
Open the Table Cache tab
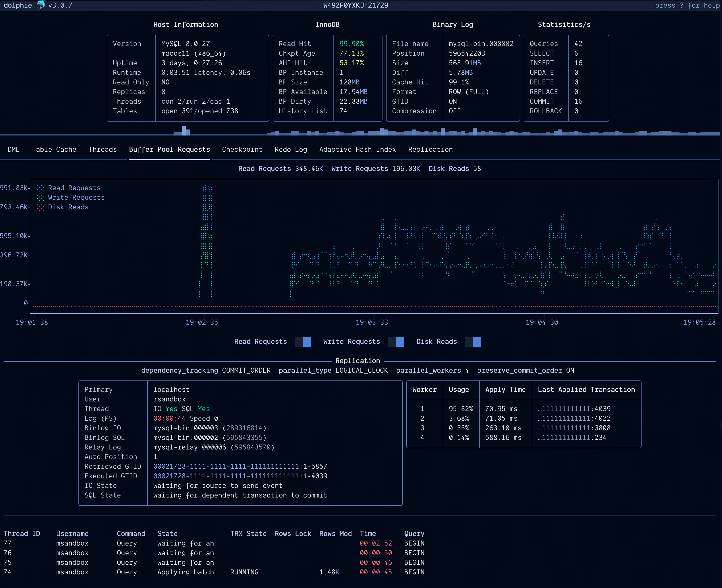tap(54, 149)
